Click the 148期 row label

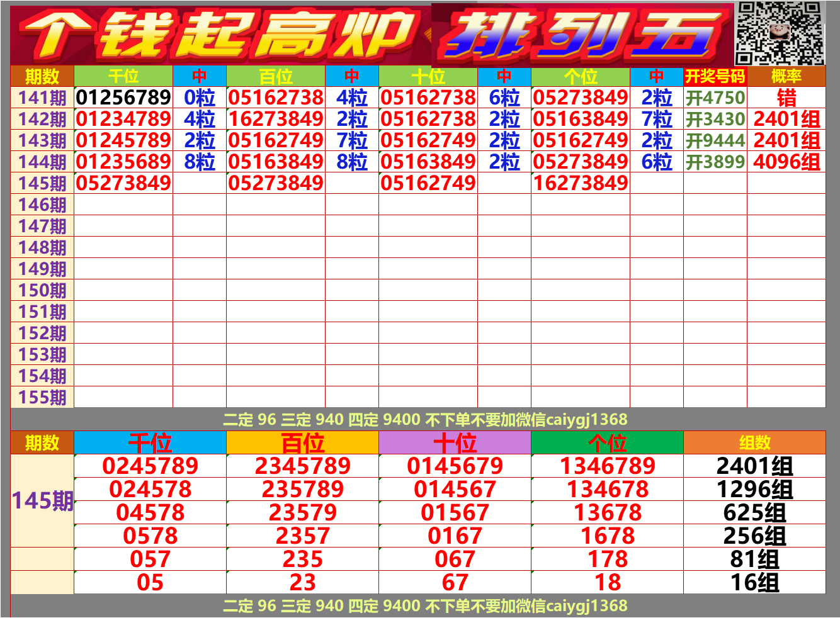pos(42,247)
